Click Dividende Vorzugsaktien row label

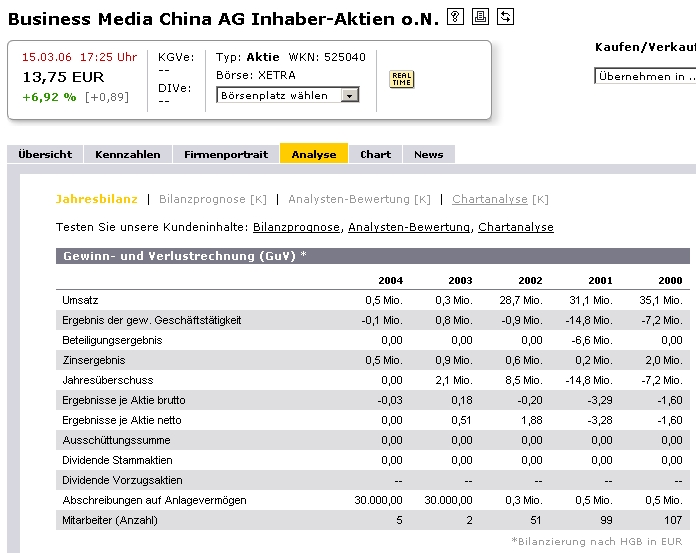click(122, 480)
